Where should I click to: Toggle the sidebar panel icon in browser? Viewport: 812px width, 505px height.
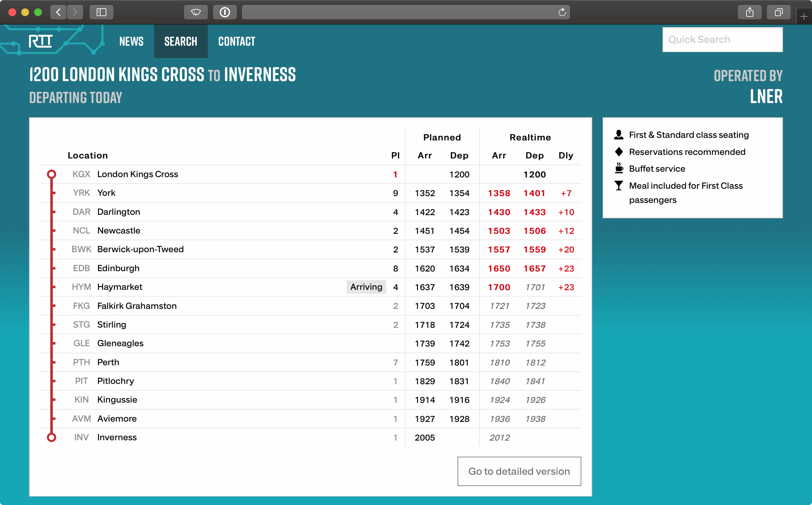tap(101, 11)
